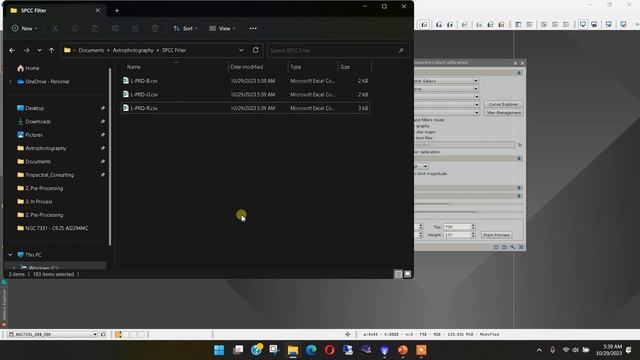Switch to large thumbnails view icon
This screenshot has height=360, width=640.
click(x=407, y=274)
